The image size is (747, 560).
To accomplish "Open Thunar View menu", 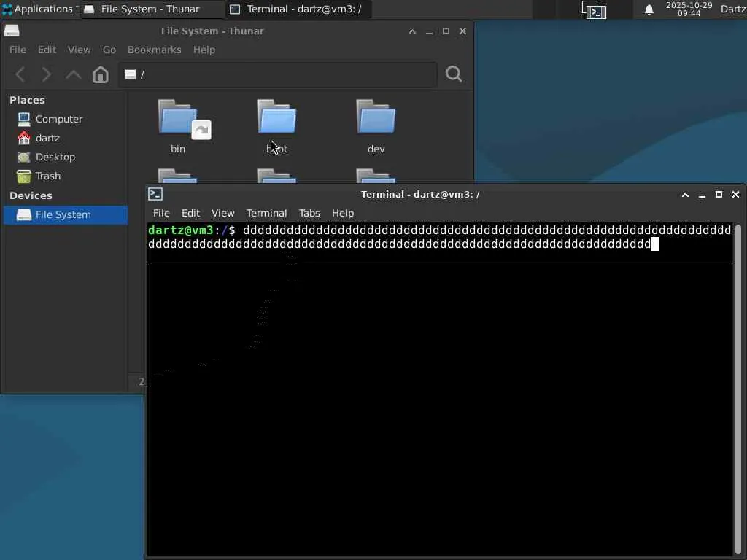I will pos(79,50).
